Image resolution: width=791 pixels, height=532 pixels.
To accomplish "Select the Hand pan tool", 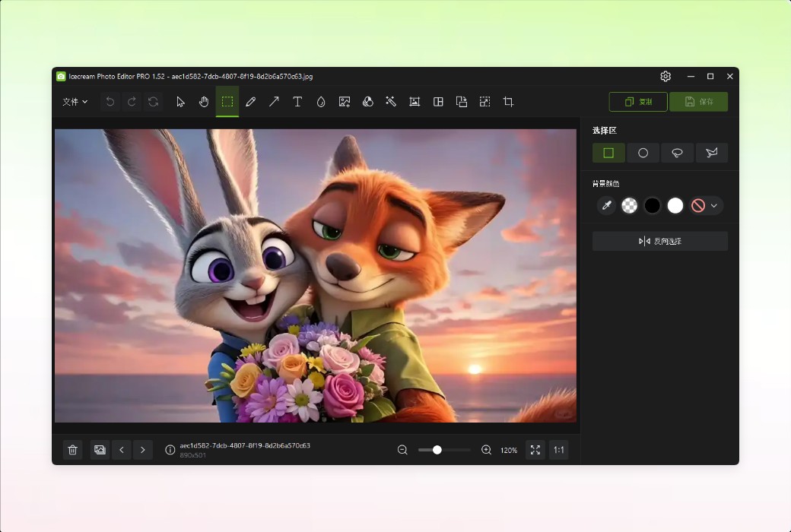I will (x=204, y=101).
